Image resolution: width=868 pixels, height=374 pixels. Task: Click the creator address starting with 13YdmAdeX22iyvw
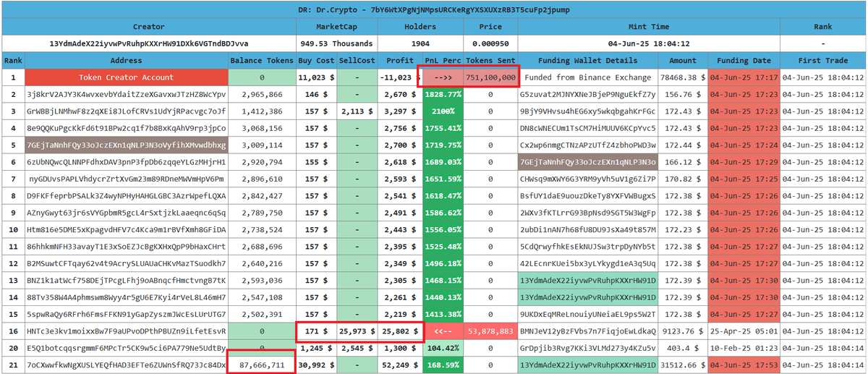coord(149,43)
